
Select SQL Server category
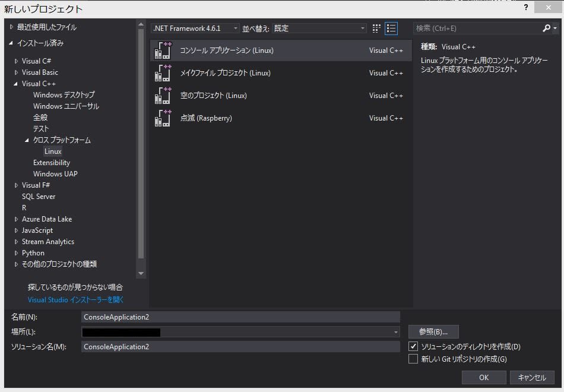39,197
